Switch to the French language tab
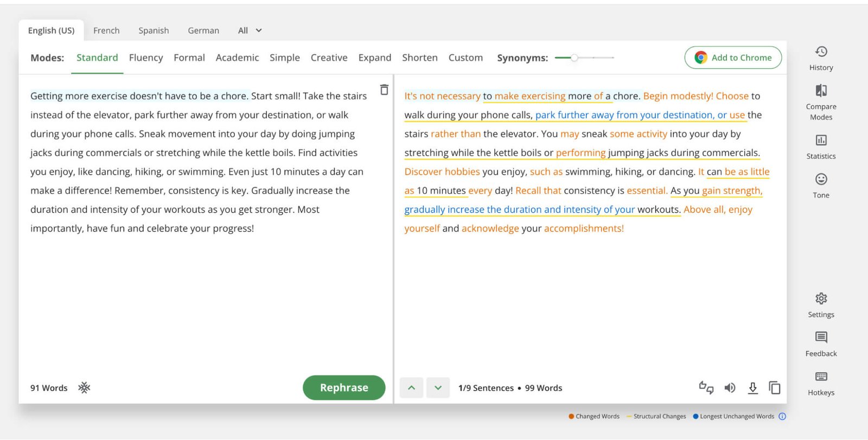The height and width of the screenshot is (440, 868). pos(106,31)
